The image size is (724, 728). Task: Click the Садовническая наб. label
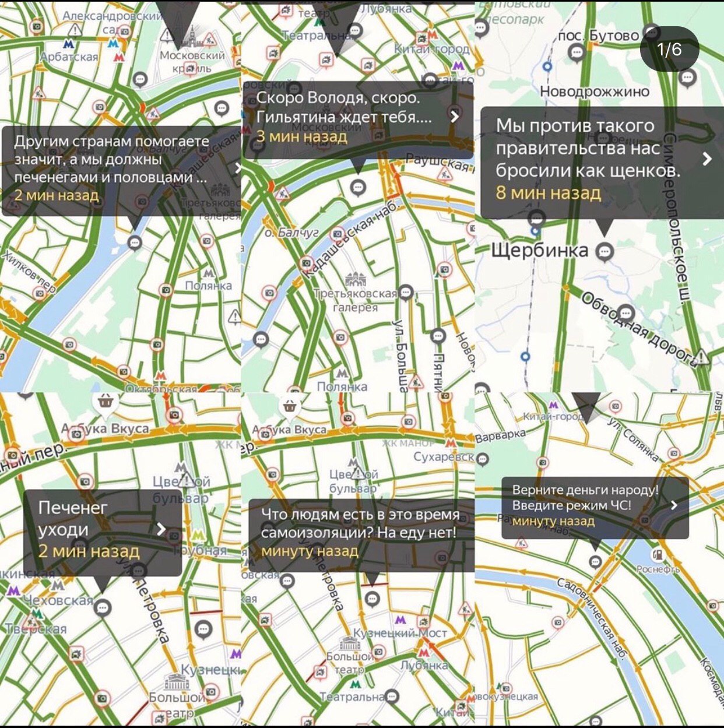coord(593,620)
